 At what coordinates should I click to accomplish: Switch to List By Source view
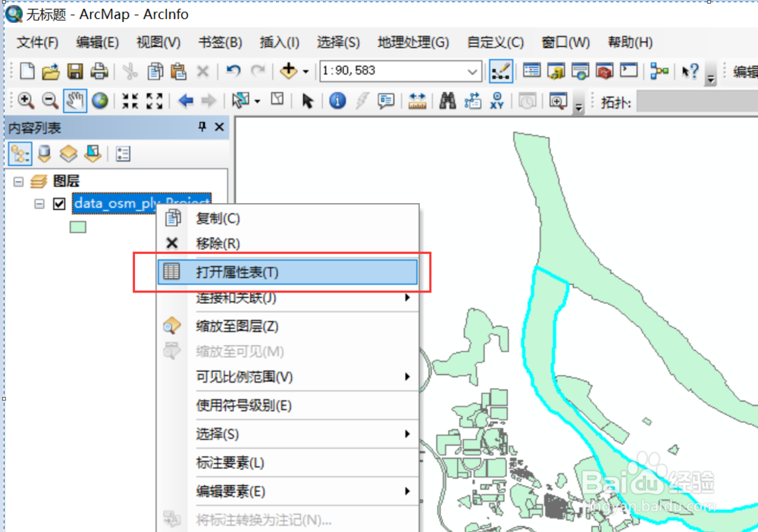(x=45, y=154)
